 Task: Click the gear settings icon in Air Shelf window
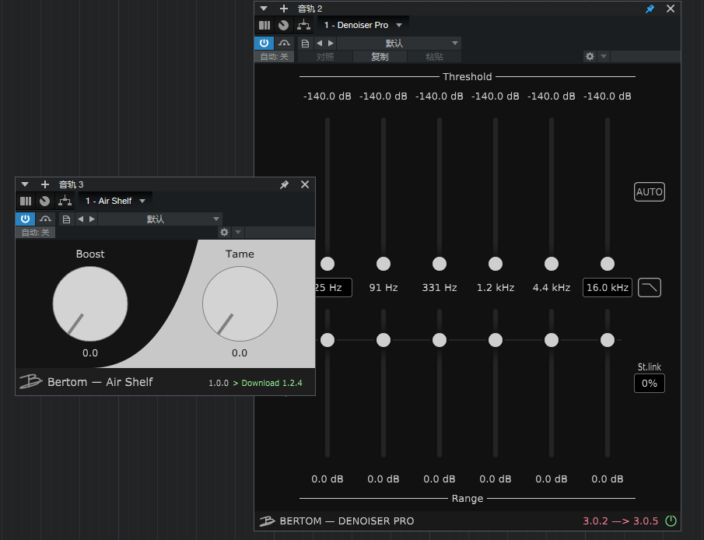tap(224, 232)
